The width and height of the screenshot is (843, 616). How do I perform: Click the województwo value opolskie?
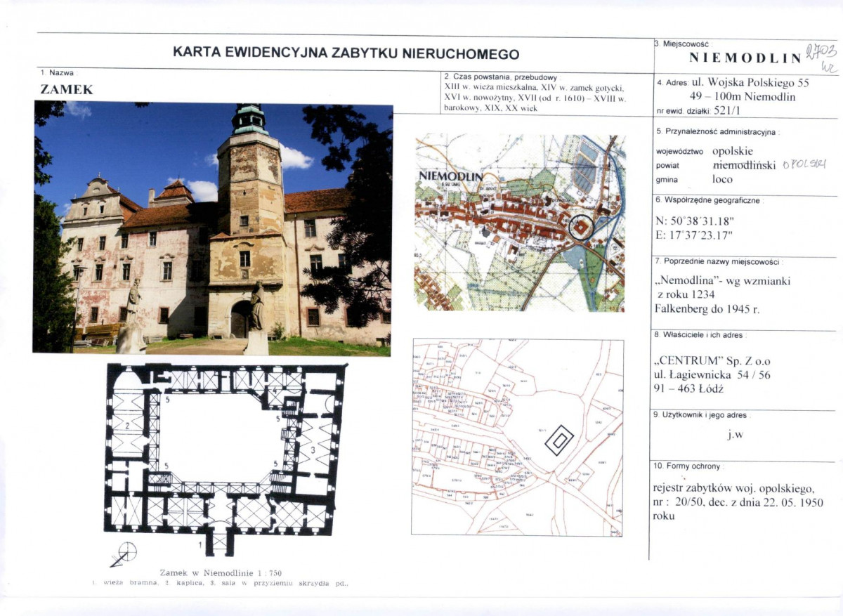[733, 151]
